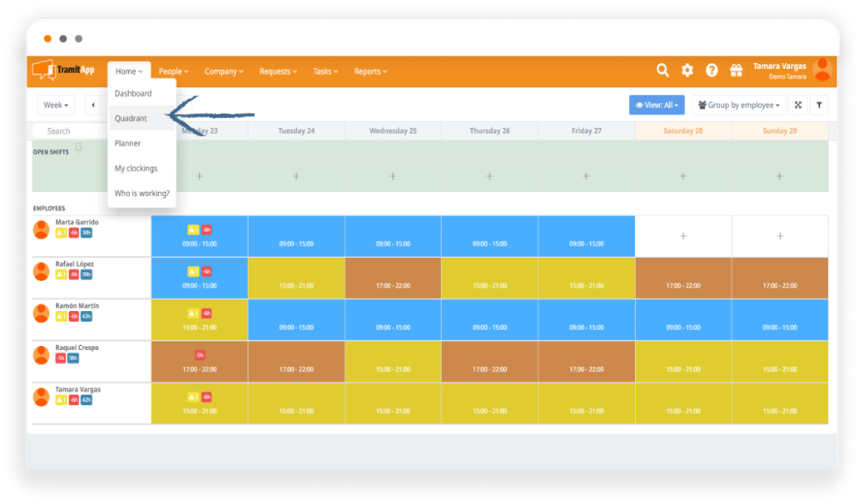Add open shift on Wednesday 25
This screenshot has width=859, height=504.
pyautogui.click(x=393, y=176)
